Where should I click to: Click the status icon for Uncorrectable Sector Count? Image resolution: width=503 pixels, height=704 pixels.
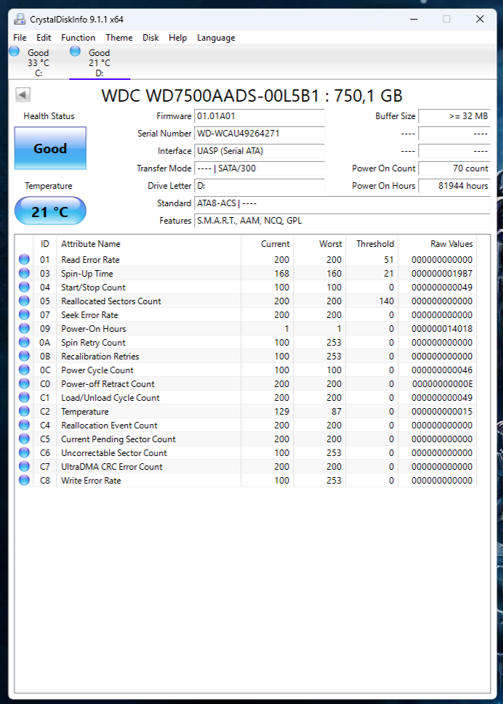[24, 453]
